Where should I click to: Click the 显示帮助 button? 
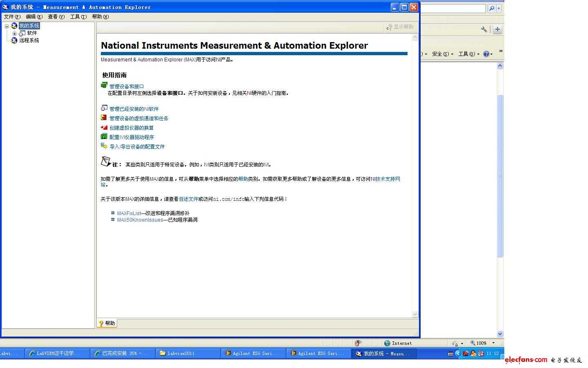[400, 27]
